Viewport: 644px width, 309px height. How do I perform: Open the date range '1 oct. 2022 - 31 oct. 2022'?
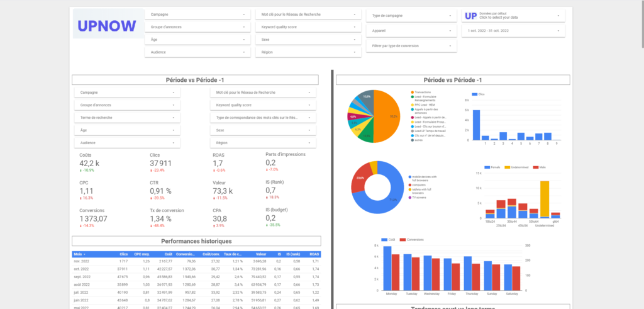click(x=513, y=31)
